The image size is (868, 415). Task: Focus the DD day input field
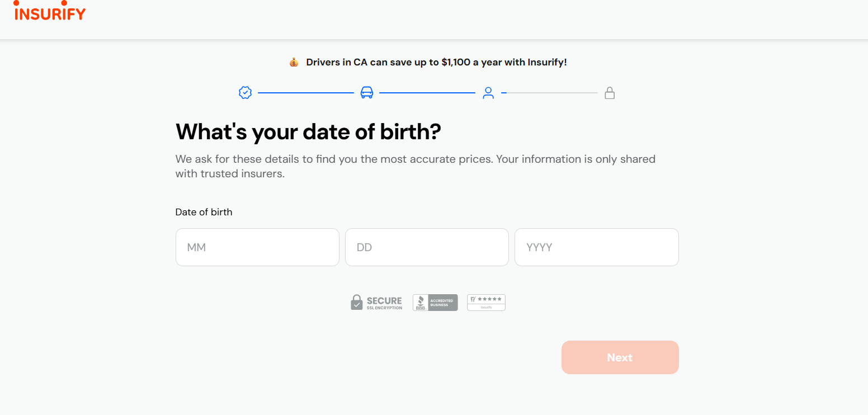tap(427, 247)
